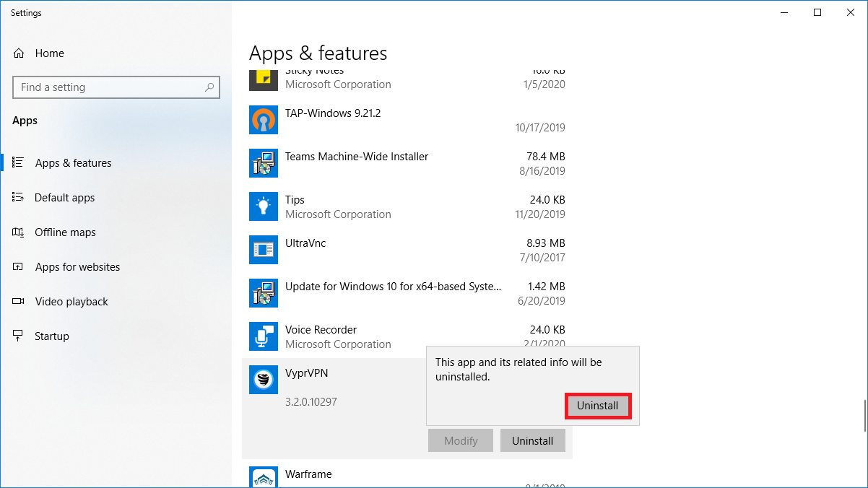Viewport: 868px width, 488px height.
Task: Click the greyed Modify button
Action: (x=461, y=440)
